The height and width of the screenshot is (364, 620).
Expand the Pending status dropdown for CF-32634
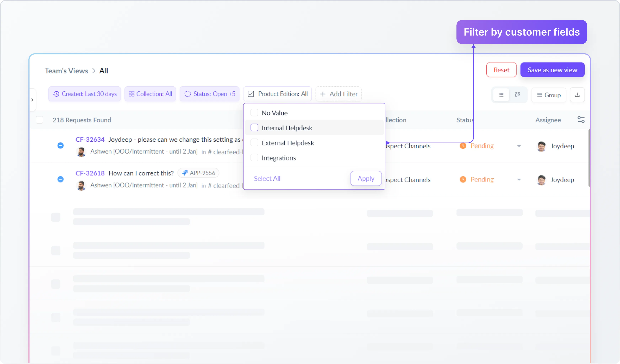point(519,146)
